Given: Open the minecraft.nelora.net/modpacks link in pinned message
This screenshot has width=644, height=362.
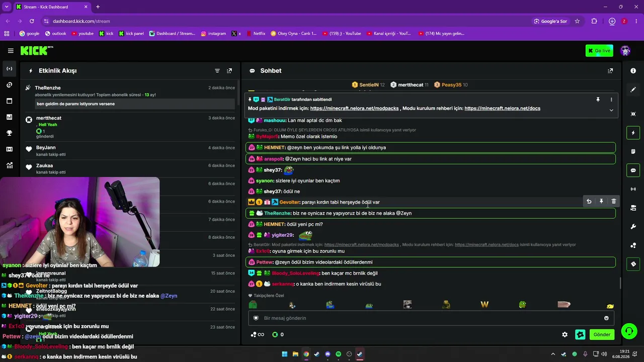Looking at the screenshot, I should 355,109.
